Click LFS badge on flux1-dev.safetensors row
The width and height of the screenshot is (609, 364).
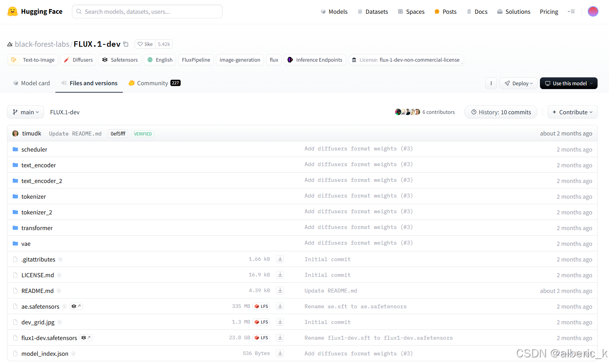point(262,338)
